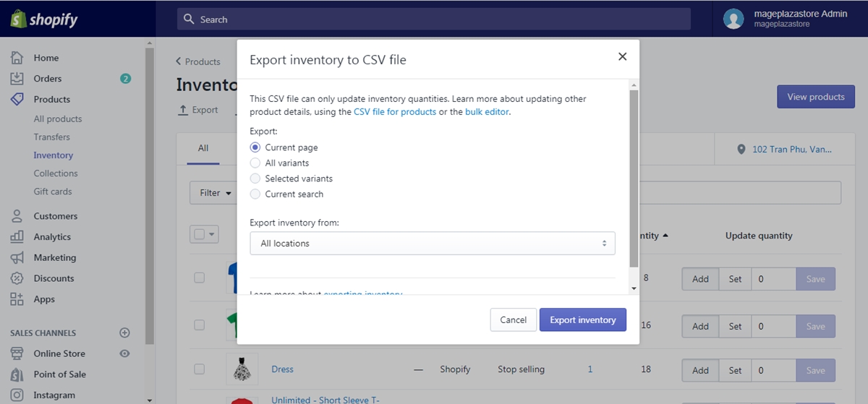This screenshot has height=404, width=868.
Task: Go to All products
Action: tap(57, 119)
